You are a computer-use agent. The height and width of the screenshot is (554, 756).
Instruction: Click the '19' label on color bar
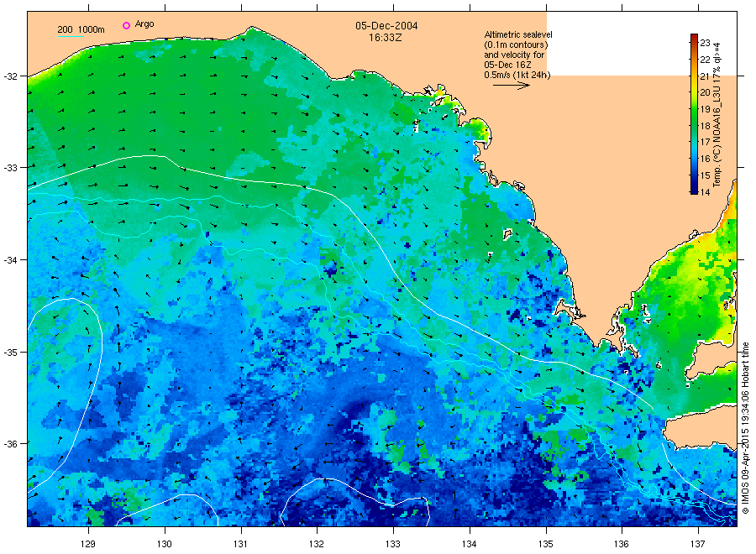[x=705, y=109]
